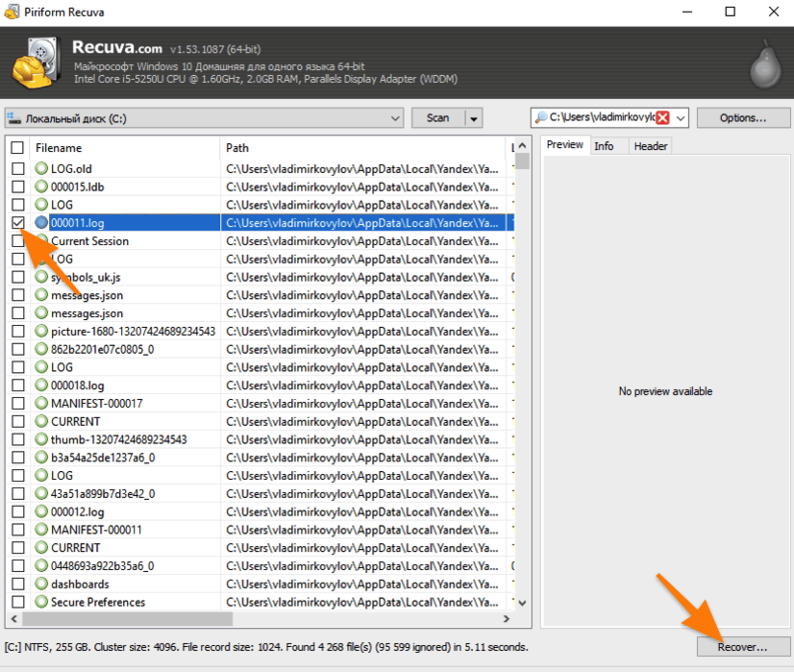Click the horizontal scrollbar right arrow
794x672 pixels.
click(506, 618)
